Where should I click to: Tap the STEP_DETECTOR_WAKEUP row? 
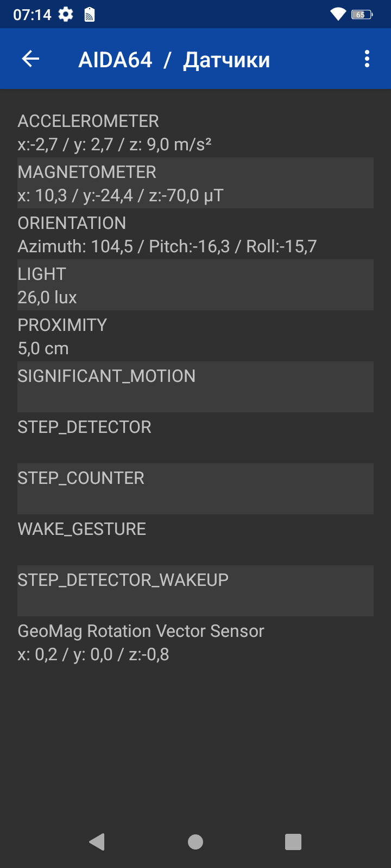[x=195, y=591]
